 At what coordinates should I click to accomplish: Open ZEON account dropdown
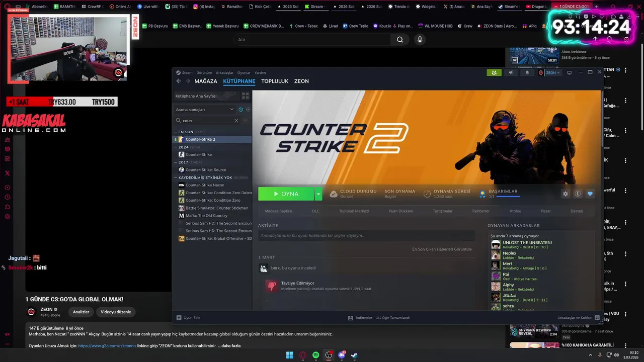(549, 72)
